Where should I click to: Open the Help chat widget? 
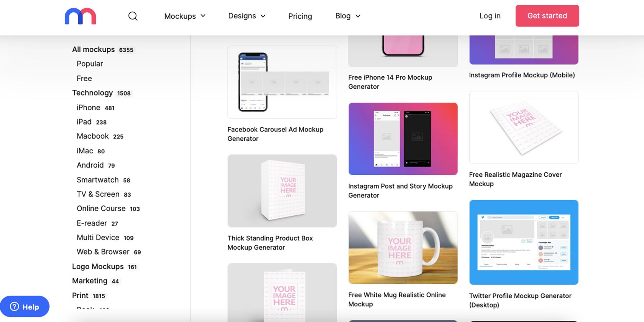tap(25, 307)
